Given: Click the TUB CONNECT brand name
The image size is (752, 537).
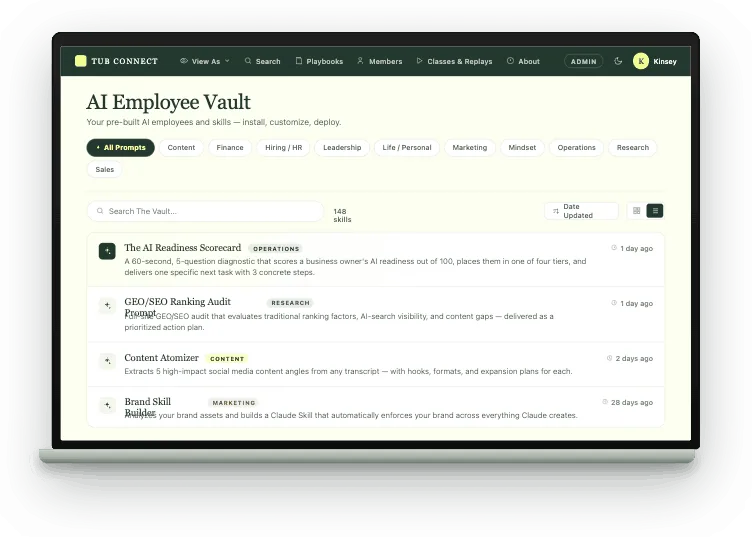Looking at the screenshot, I should coord(124,61).
